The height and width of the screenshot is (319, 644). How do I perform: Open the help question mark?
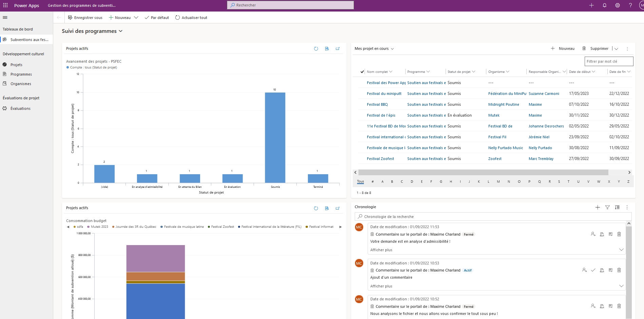[630, 5]
